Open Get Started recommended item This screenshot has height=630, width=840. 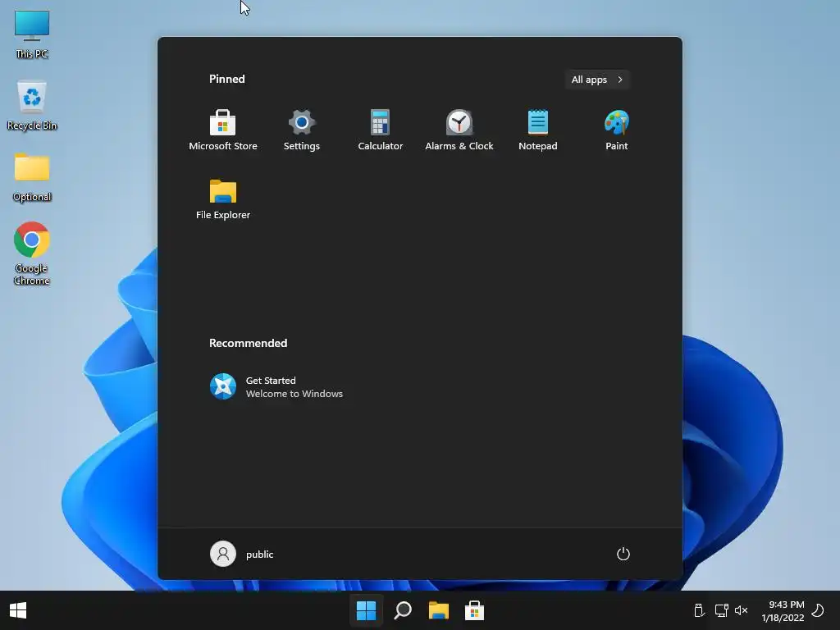276,386
